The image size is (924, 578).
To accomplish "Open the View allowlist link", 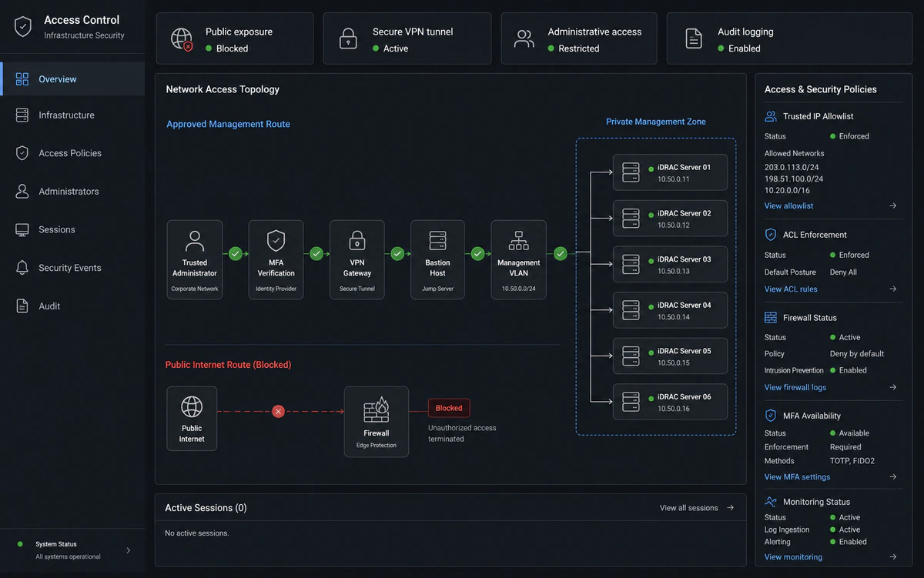I will pyautogui.click(x=788, y=206).
